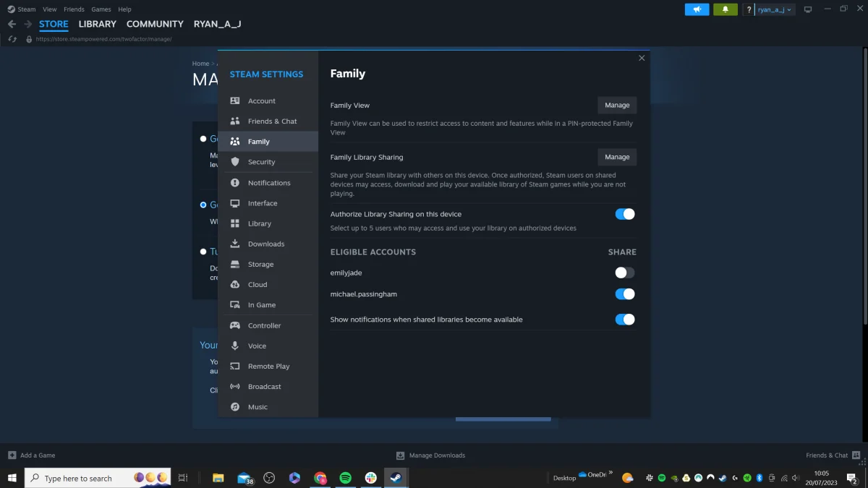Image resolution: width=868 pixels, height=488 pixels.
Task: Switch to the LIBRARY tab
Action: [x=97, y=24]
